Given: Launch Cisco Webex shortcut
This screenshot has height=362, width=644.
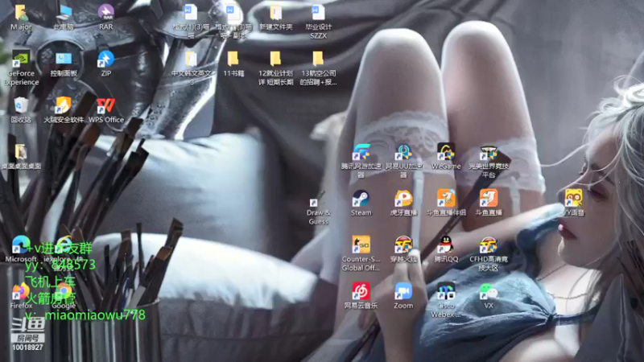Looking at the screenshot, I should pyautogui.click(x=446, y=300).
